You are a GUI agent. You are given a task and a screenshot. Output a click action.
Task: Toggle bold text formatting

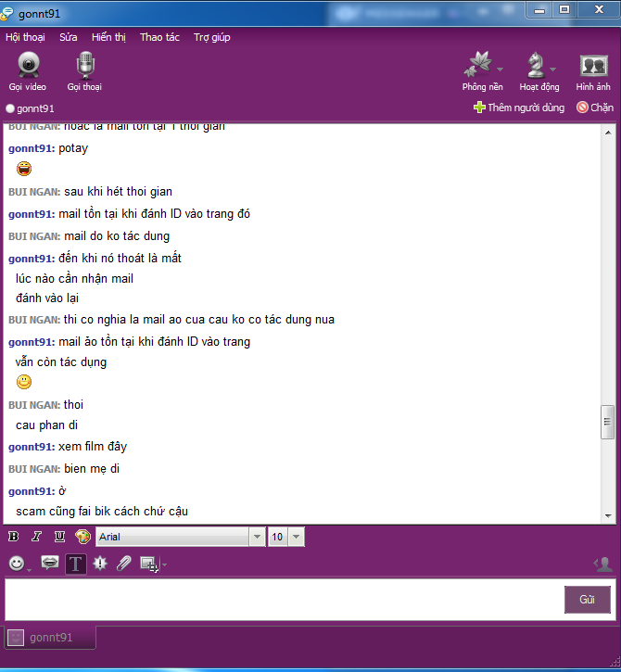[14, 536]
